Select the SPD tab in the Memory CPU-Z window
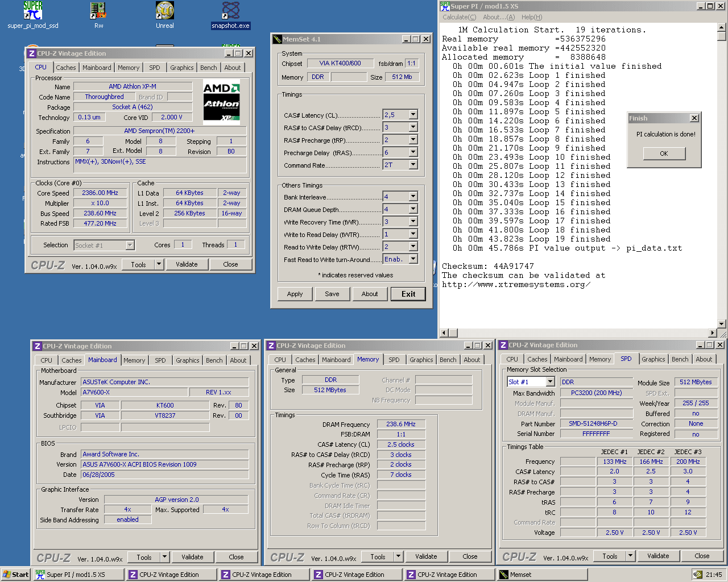 coord(394,360)
